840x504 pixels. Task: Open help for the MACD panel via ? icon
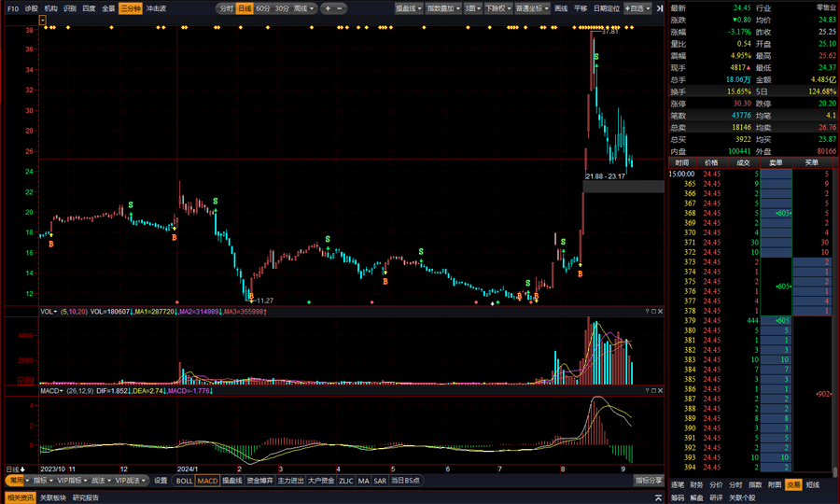(648, 391)
